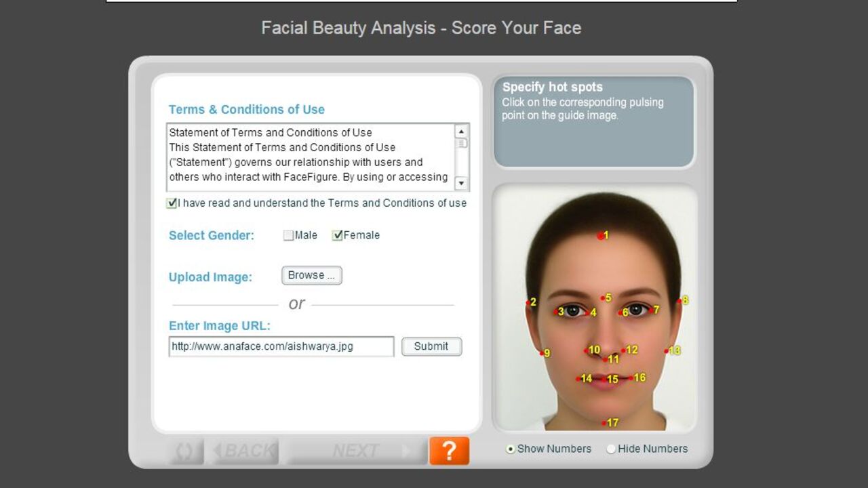Click the terms box scroll down arrow
The height and width of the screenshot is (488, 868).
(461, 183)
